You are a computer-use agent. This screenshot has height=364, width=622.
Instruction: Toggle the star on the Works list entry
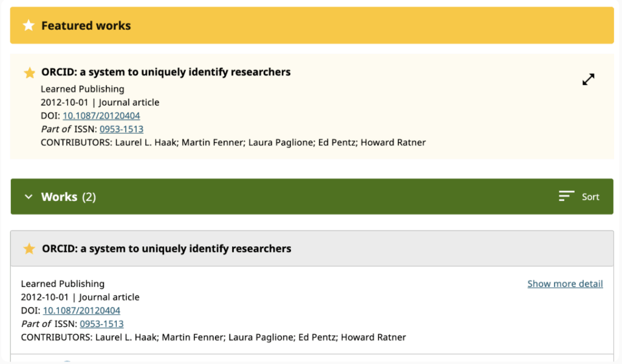[29, 249]
